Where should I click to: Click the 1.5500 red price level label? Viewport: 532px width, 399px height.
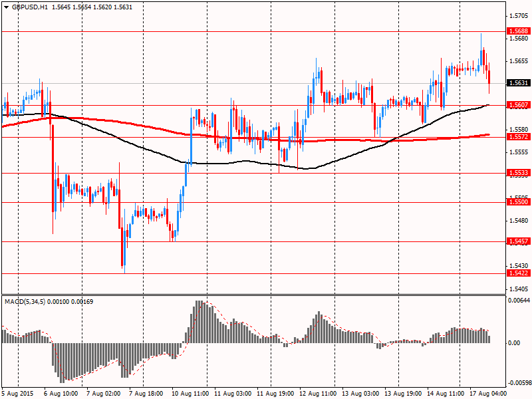[x=518, y=201]
